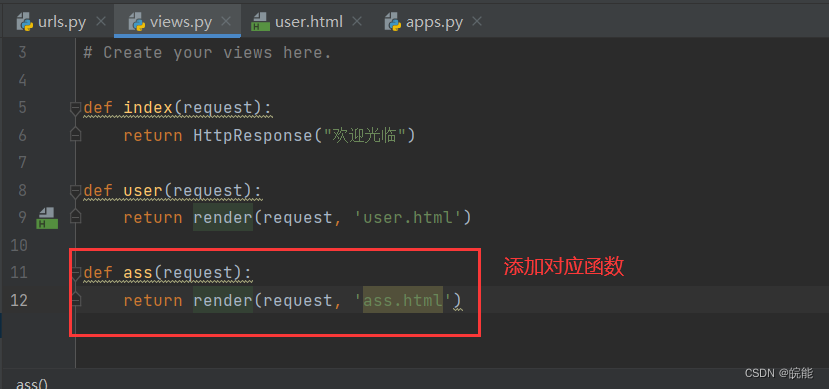Click the 'return' keyword on line 9
The height and width of the screenshot is (389, 829).
[x=153, y=218]
